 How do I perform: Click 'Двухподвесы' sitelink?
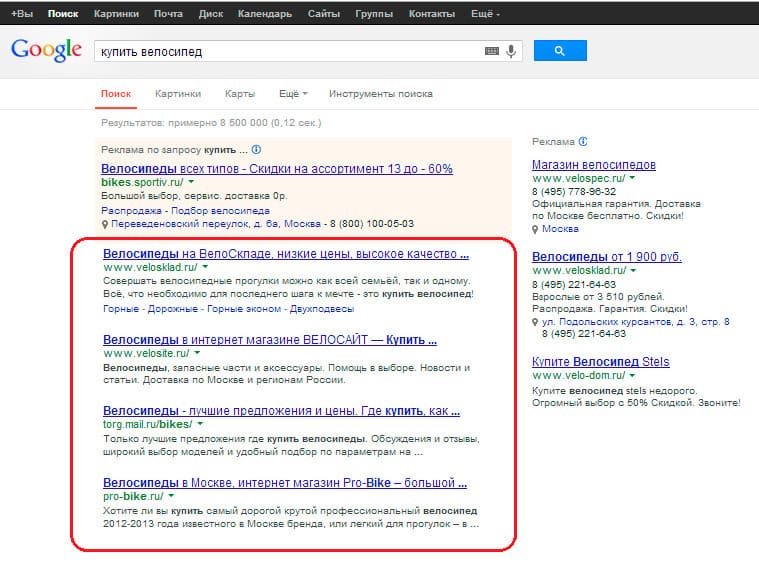pos(322,309)
